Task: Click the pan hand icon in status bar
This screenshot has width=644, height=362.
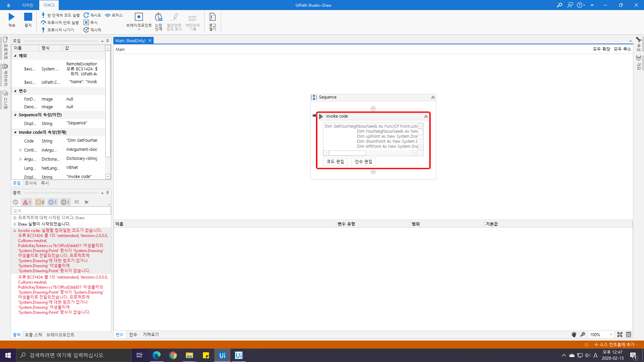Action: 574,335
